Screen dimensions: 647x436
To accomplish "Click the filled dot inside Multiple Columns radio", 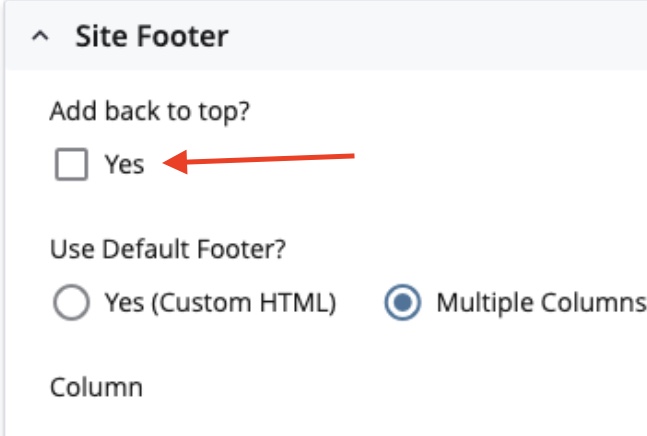I will [x=404, y=304].
